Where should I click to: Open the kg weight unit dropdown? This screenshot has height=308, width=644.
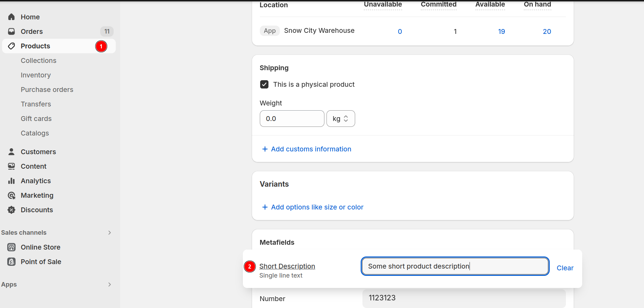pyautogui.click(x=341, y=119)
